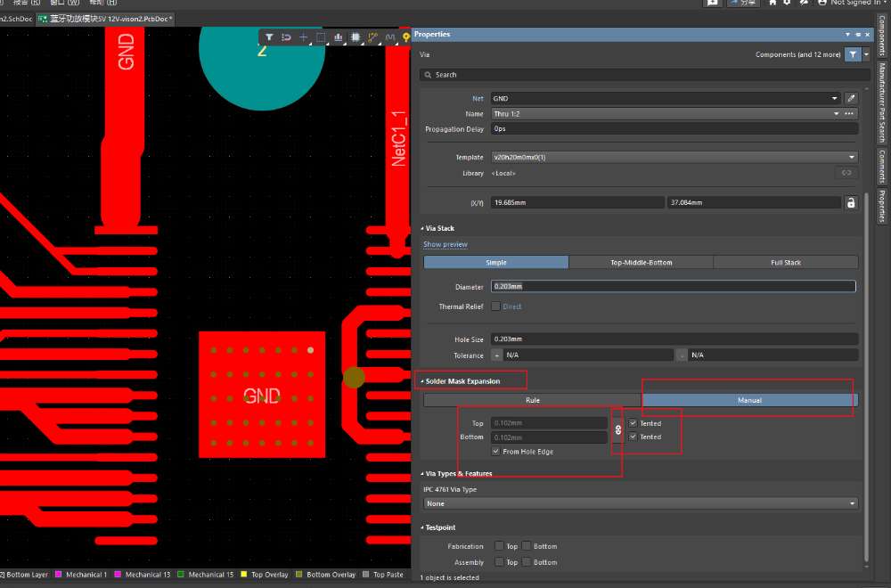The image size is (891, 588).
Task: Switch to the Full Stack tab
Action: 786,263
